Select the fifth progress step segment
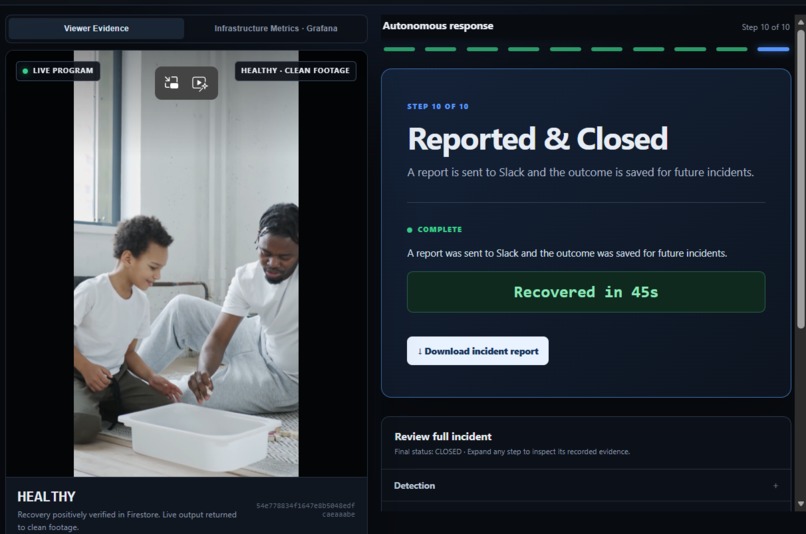Viewport: 806px width, 534px height. point(565,49)
